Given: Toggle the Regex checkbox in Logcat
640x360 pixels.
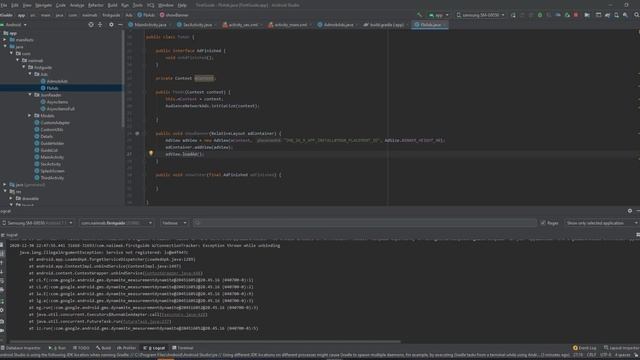Looking at the screenshot, I should point(543,223).
